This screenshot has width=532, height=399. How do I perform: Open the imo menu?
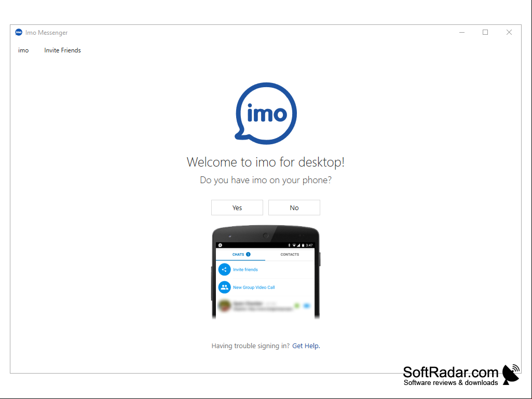23,50
